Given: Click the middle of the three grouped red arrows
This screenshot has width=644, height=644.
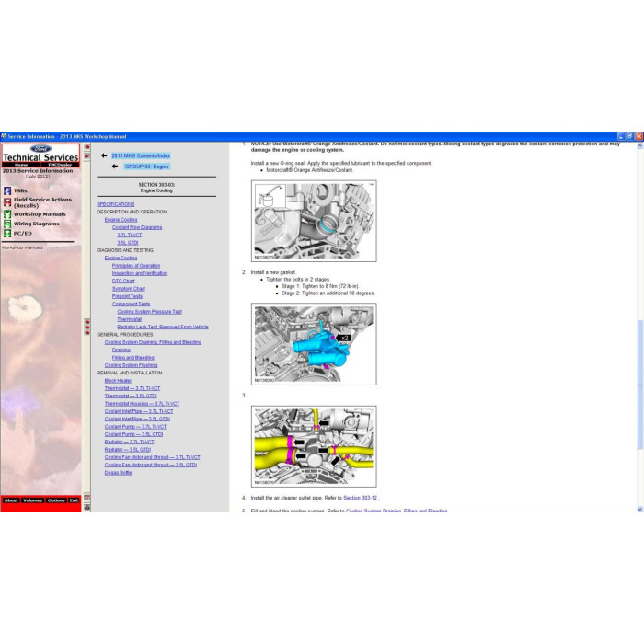Looking at the screenshot, I should [x=87, y=327].
